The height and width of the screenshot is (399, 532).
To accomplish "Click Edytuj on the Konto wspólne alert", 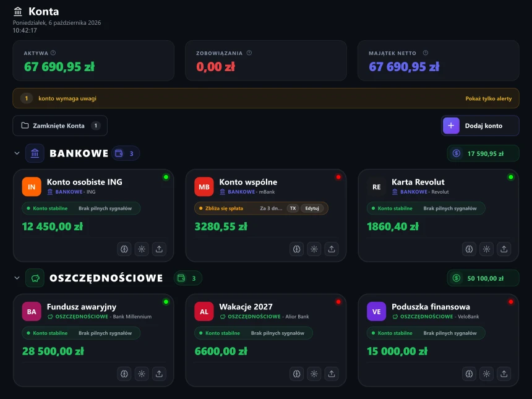I will (x=312, y=208).
